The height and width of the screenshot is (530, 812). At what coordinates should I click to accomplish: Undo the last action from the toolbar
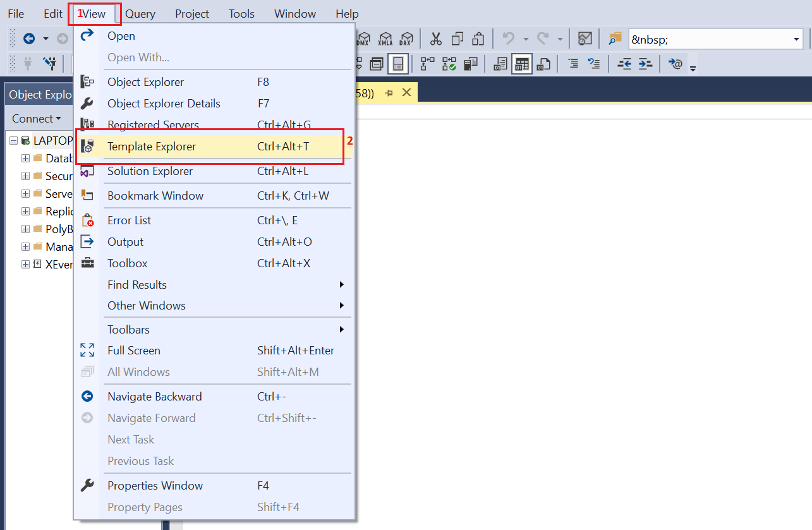(510, 39)
